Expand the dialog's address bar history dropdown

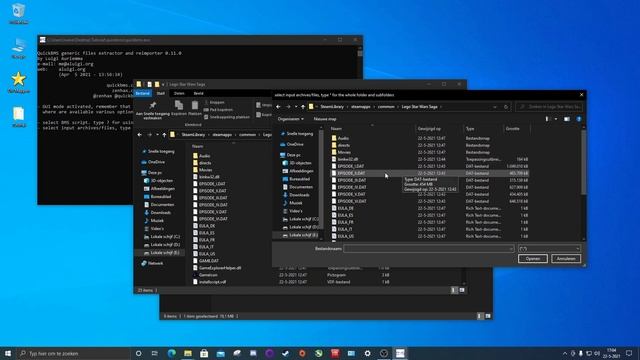[495, 107]
